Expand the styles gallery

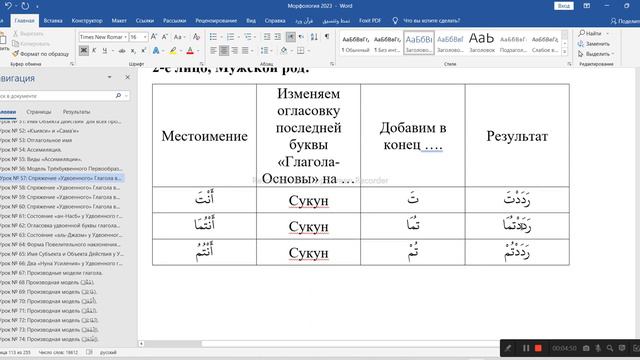point(565,52)
